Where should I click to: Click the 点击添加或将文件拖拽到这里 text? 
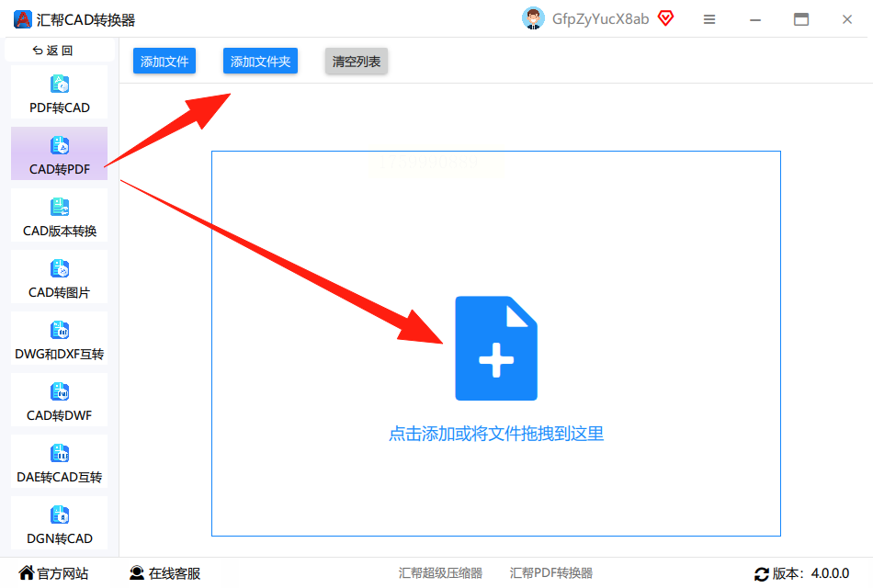496,434
